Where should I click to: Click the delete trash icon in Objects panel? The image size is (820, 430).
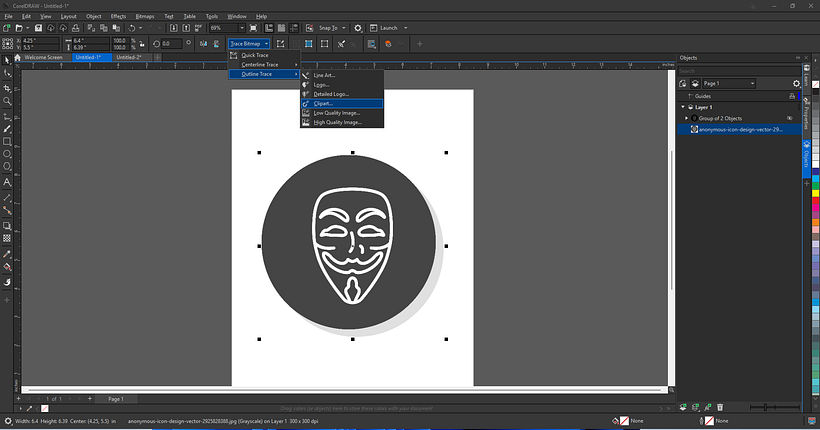pos(720,407)
